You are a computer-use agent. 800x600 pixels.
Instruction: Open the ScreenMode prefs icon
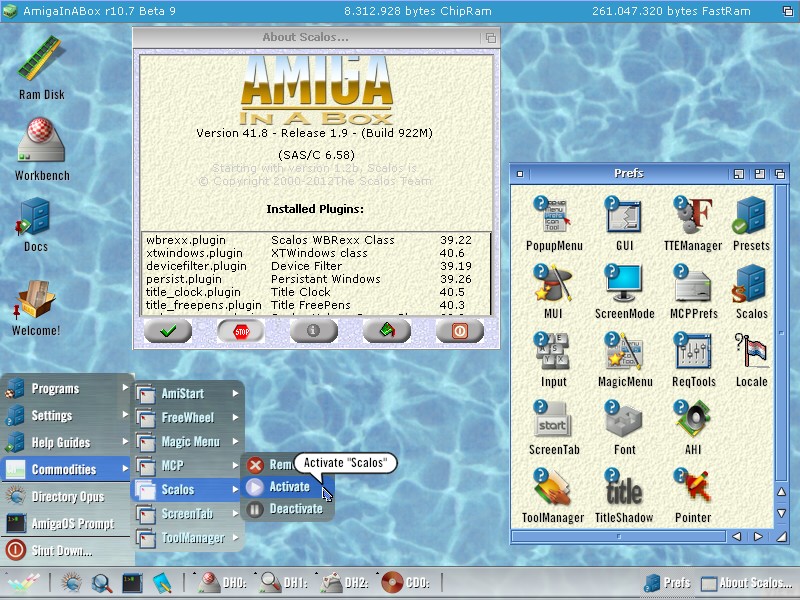624,284
